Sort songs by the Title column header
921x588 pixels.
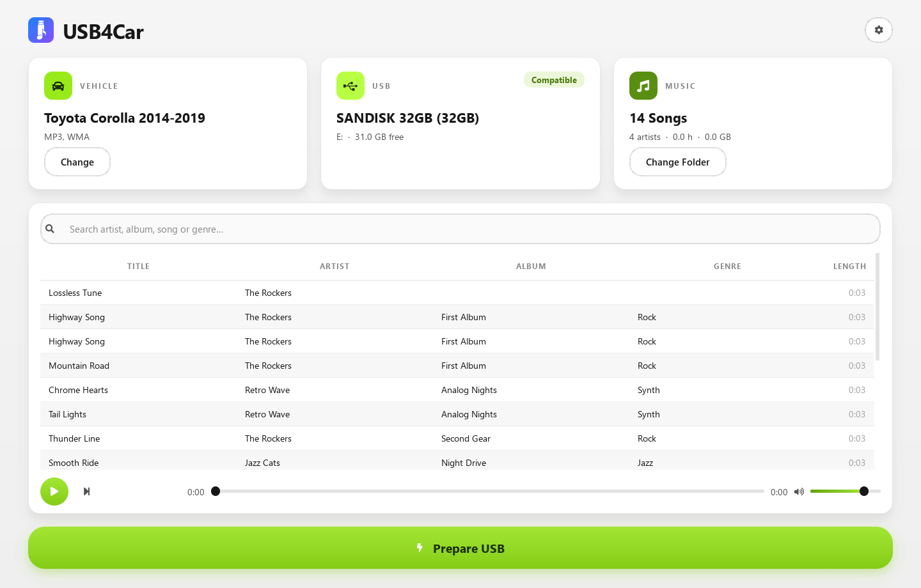138,267
